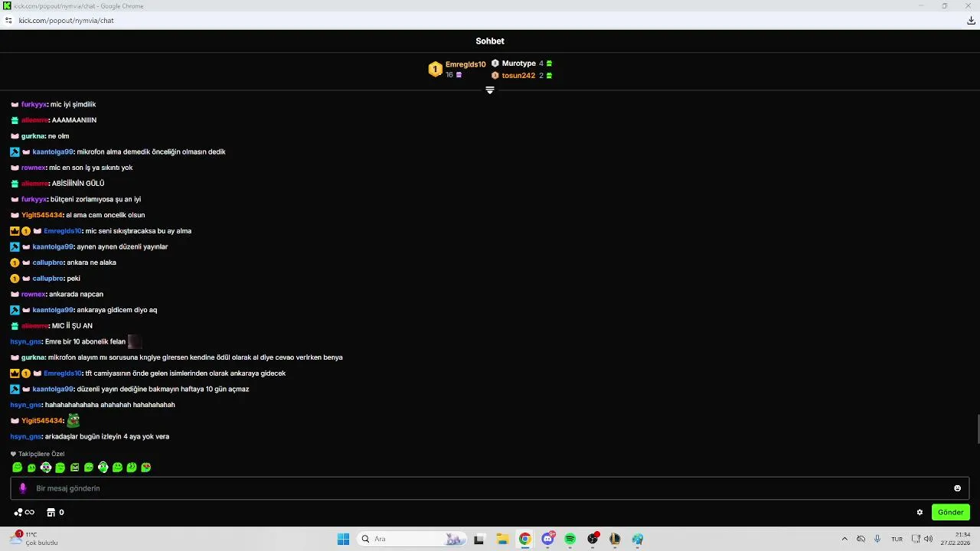Viewport: 980px width, 551px height.
Task: Expand the leaderboard with down arrow
Action: coord(490,90)
